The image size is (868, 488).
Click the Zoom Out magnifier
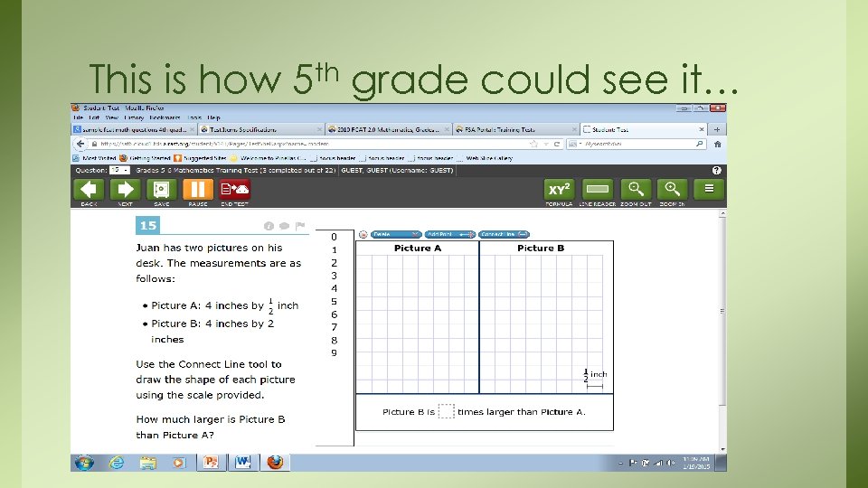tap(636, 190)
